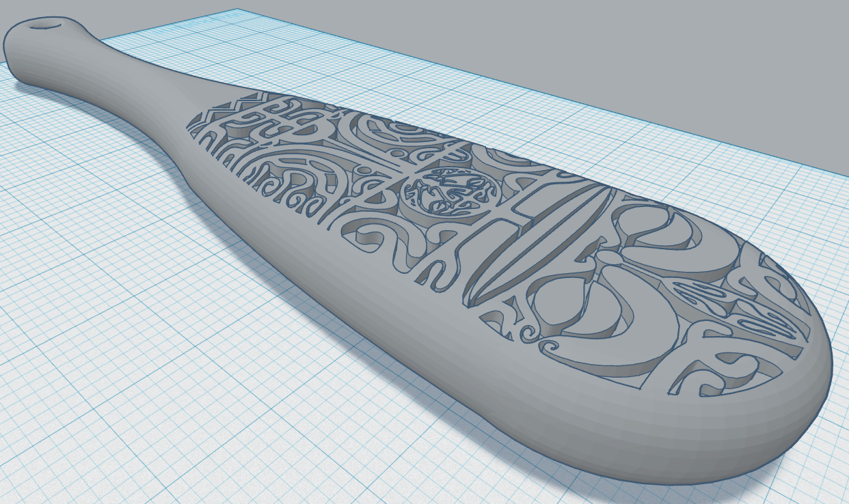
Task: Select the carved paddle model
Action: tap(479, 273)
